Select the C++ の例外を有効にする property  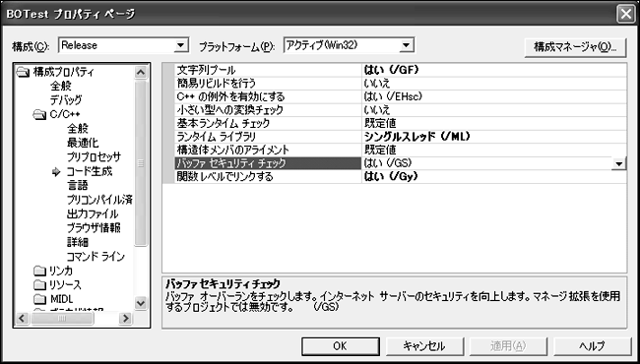click(268, 97)
